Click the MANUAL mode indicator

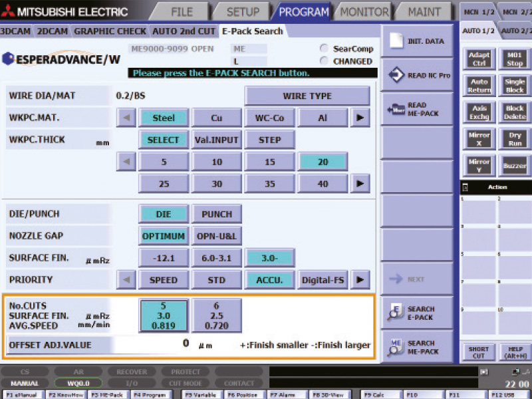click(x=25, y=384)
